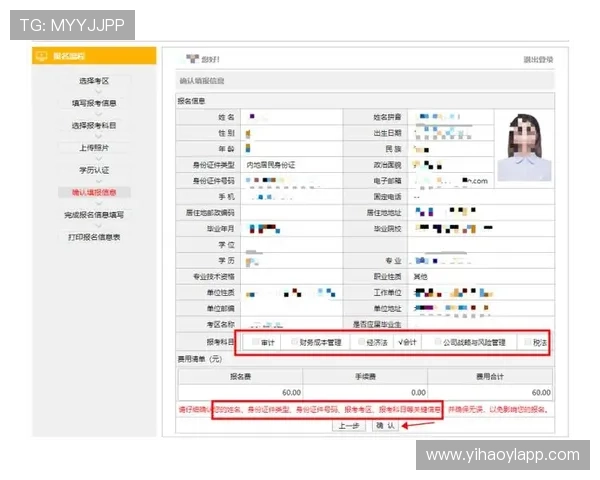
Task: Click the 报名费 column header
Action: tap(240, 377)
